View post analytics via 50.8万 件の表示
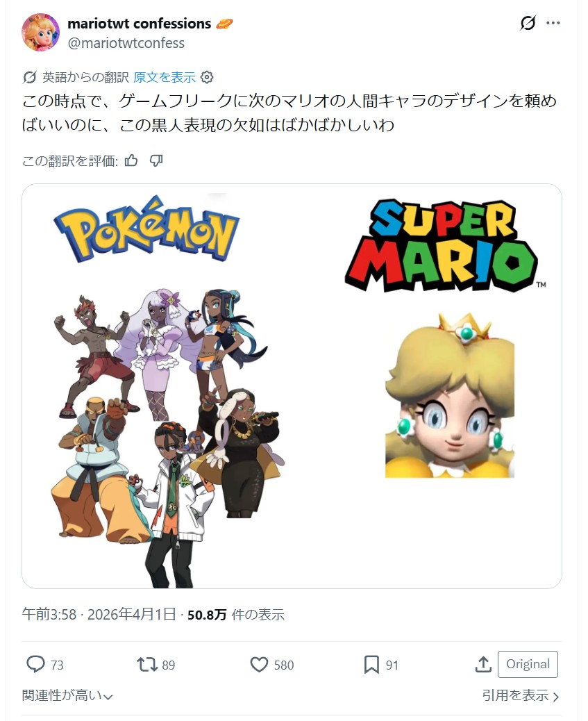The image size is (588, 721). point(236,614)
